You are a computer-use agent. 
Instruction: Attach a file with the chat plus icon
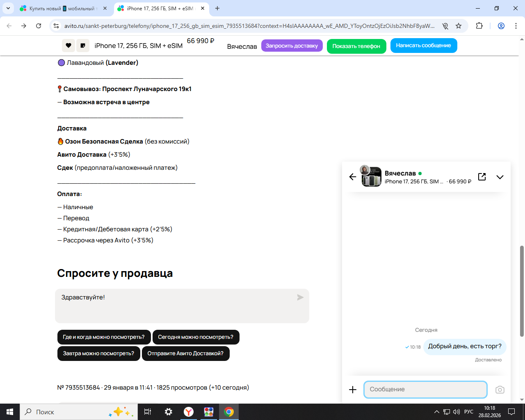pos(353,390)
